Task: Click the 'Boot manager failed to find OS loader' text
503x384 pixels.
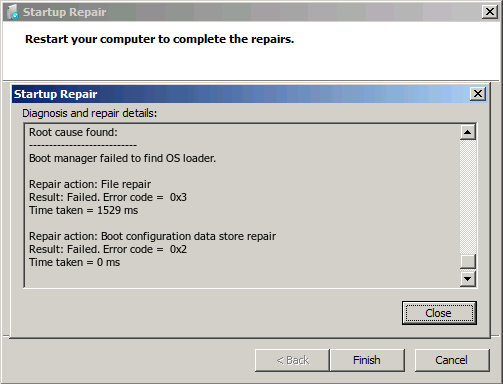Action: coord(122,158)
